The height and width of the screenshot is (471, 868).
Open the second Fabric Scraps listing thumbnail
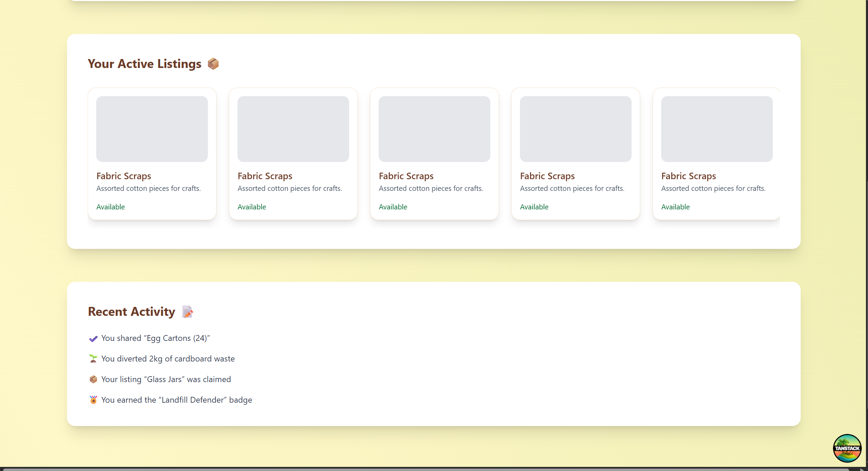pos(293,129)
